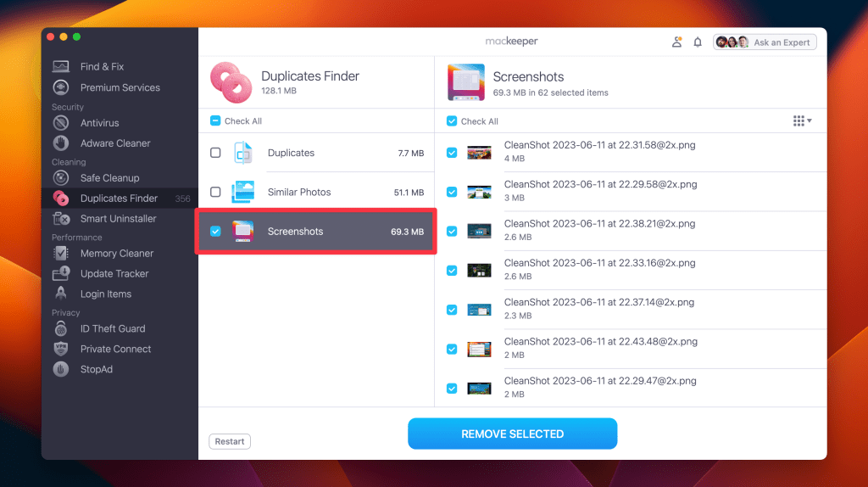This screenshot has height=487, width=868.
Task: Select the Antivirus icon in sidebar
Action: (x=61, y=123)
